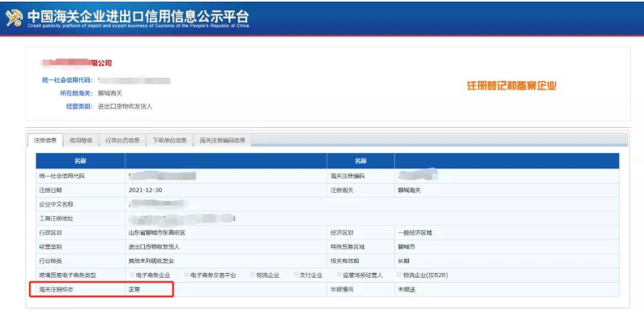Click the 注册登记和备案企业 orange label
The image size is (644, 315).
coord(512,86)
